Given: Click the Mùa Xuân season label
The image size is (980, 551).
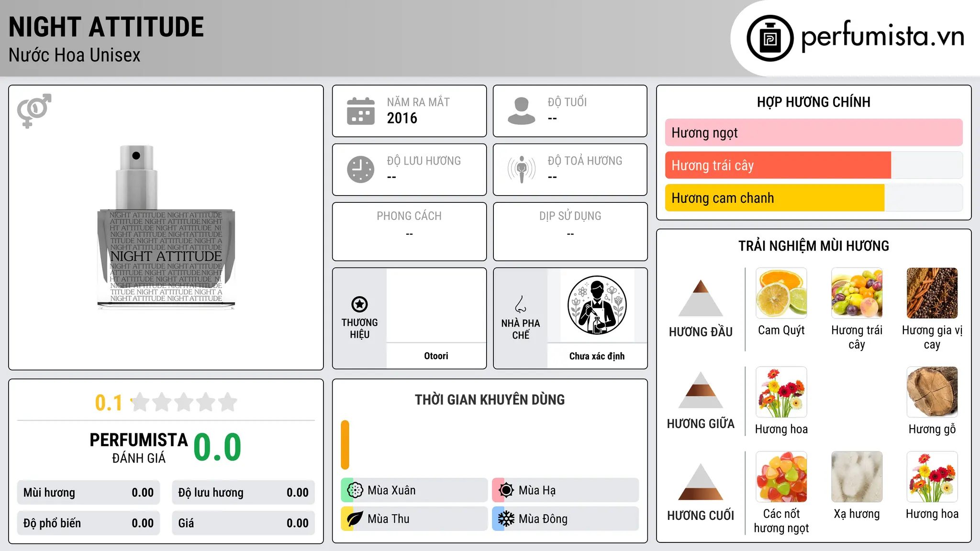Looking at the screenshot, I should [x=391, y=490].
